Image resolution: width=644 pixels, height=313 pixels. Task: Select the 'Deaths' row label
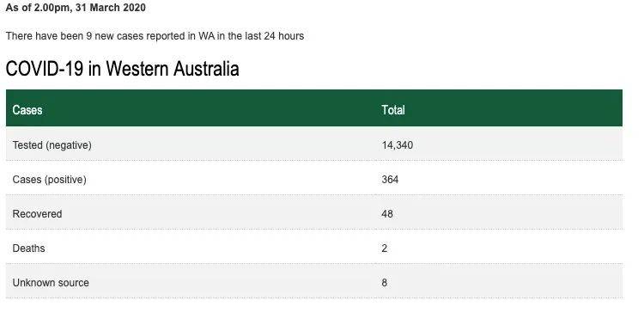pos(28,249)
